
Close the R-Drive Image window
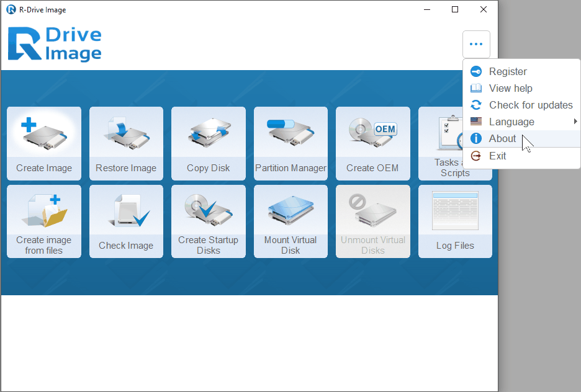click(x=484, y=10)
